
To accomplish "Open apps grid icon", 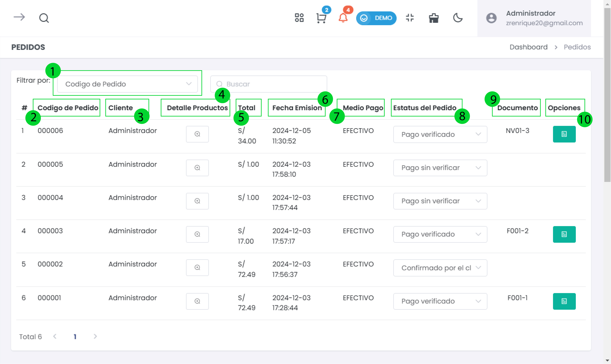I will coord(299,18).
